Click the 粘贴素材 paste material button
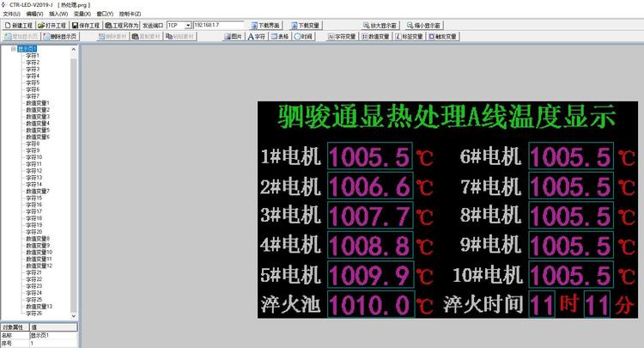The width and height of the screenshot is (644, 348). [x=179, y=37]
